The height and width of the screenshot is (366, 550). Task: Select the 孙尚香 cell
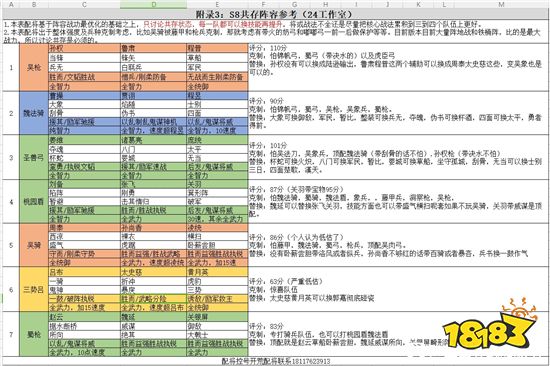click(154, 228)
